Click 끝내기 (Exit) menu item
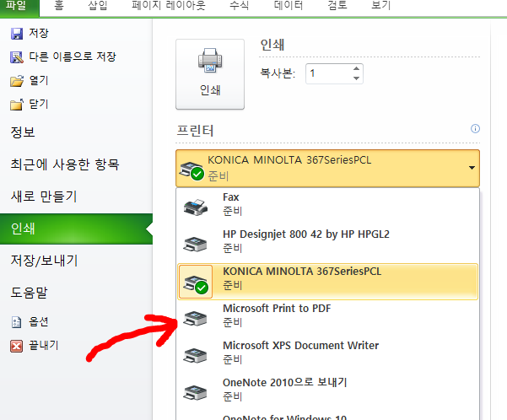 [44, 346]
